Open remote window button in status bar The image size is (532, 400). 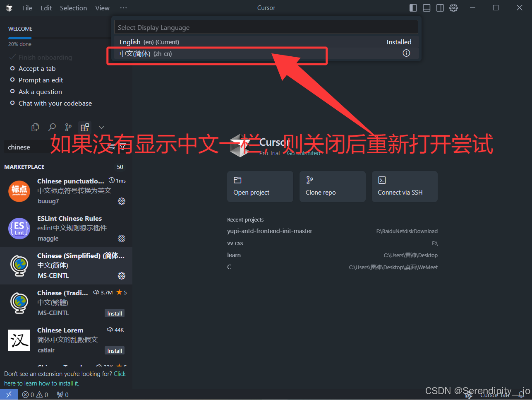pyautogui.click(x=9, y=395)
